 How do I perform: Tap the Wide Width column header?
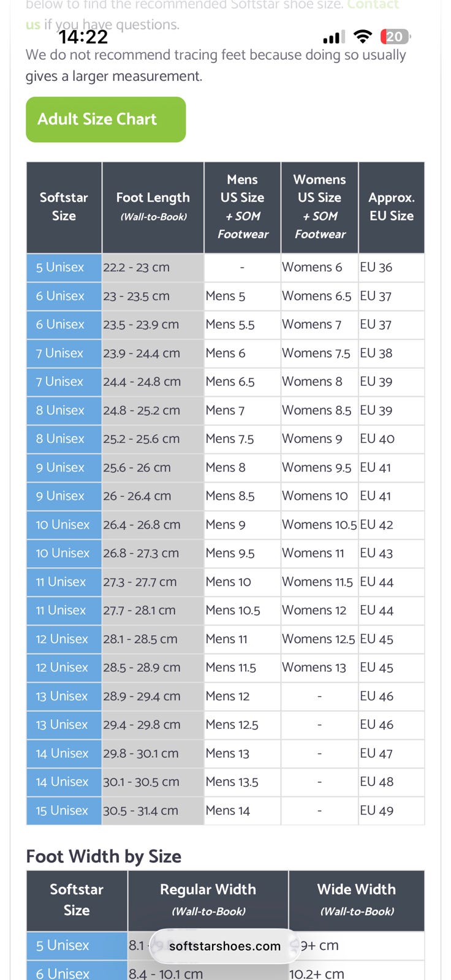pos(357,900)
